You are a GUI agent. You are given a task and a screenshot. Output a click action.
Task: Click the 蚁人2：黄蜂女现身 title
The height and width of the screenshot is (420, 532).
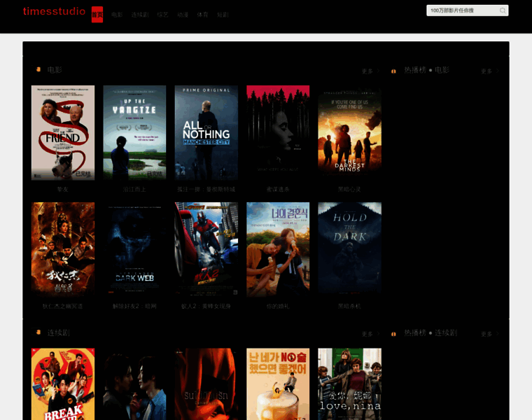pos(206,307)
